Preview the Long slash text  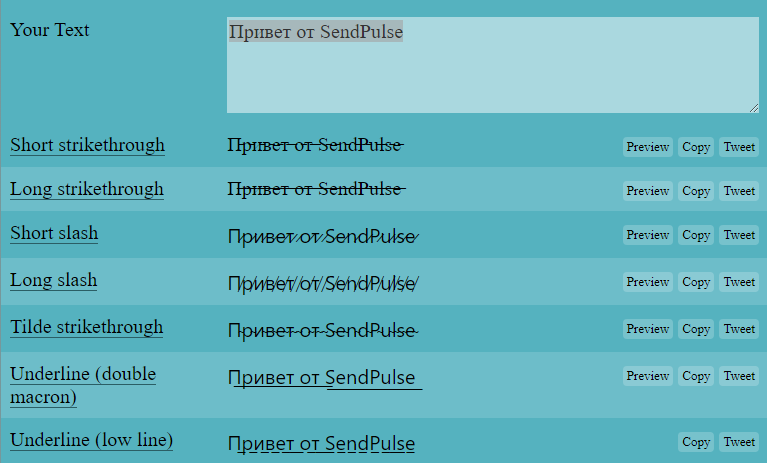[x=647, y=282]
